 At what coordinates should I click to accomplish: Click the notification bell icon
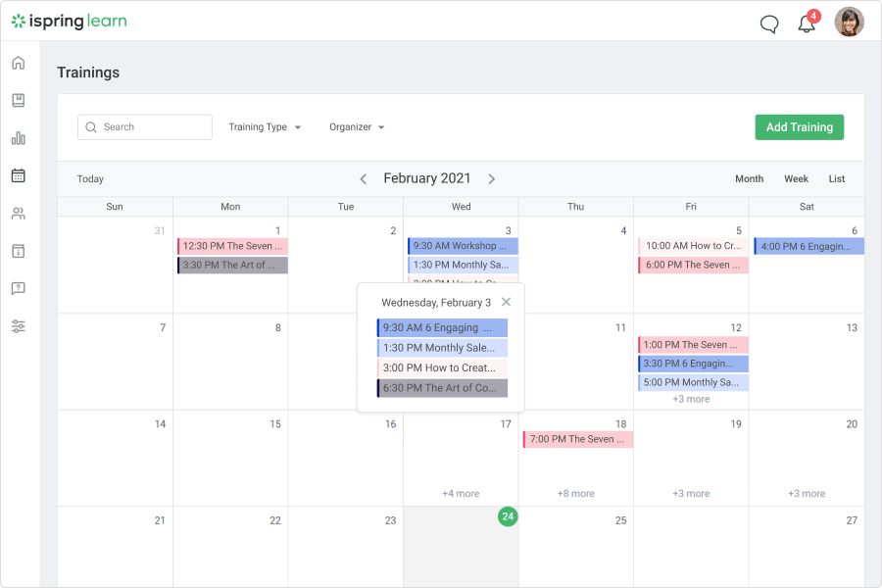[x=807, y=24]
